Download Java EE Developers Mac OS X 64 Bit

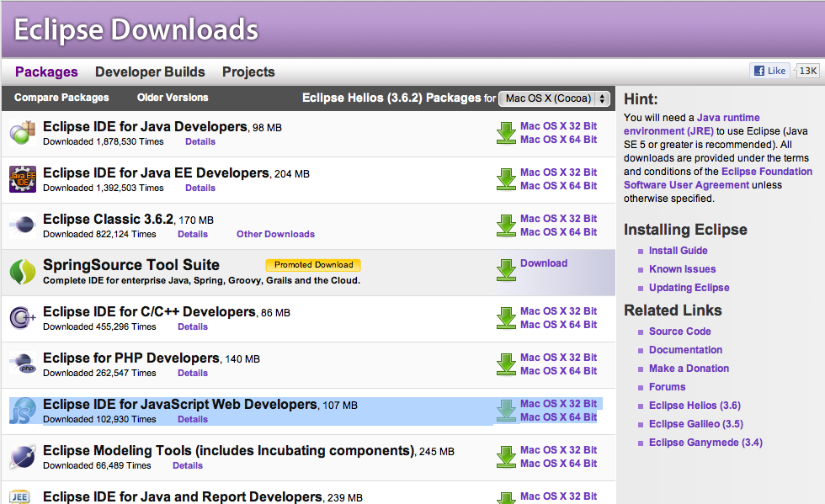558,186
